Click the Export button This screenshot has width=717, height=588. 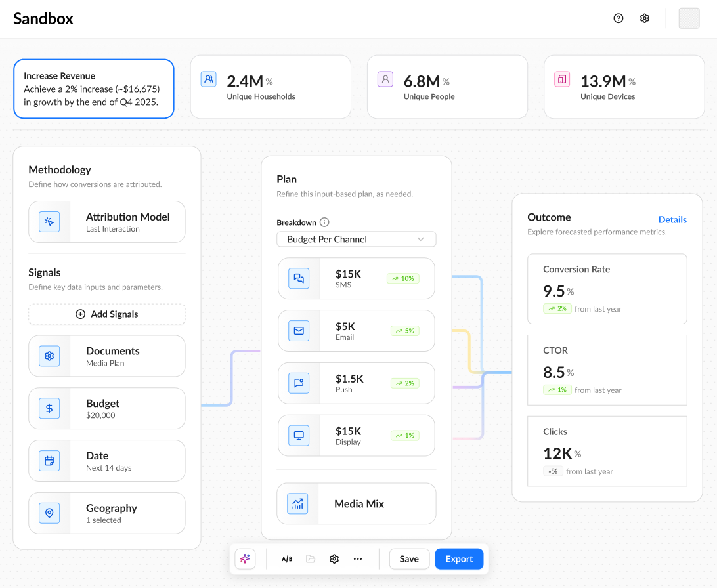[x=459, y=558]
